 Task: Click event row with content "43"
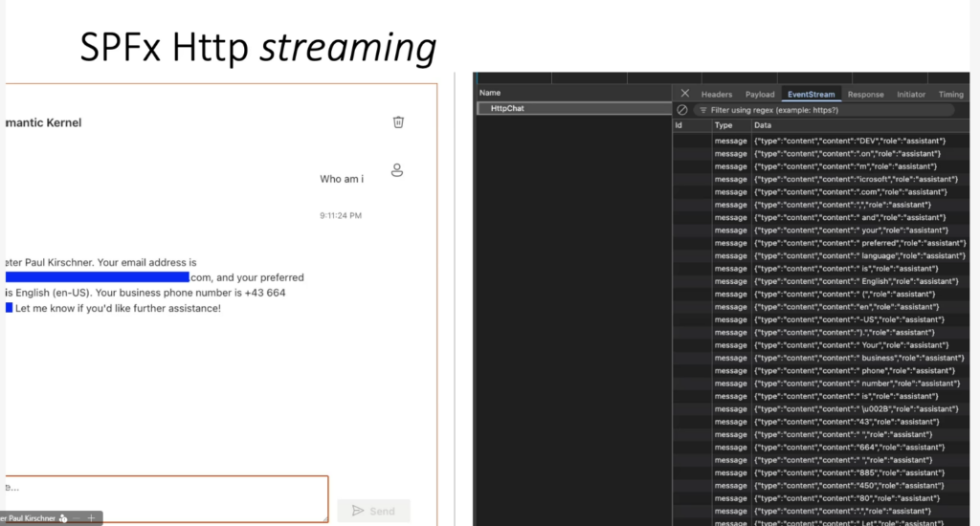coord(820,422)
